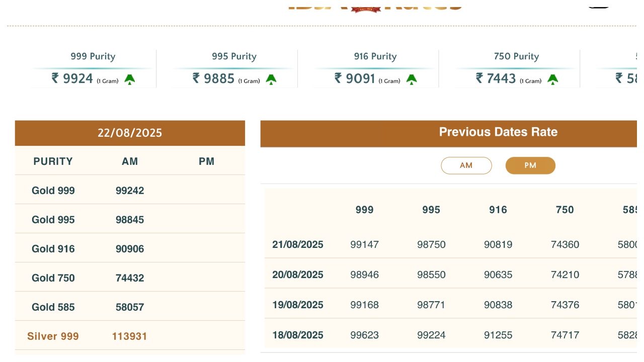Screen dimensions: 644x362
Task: Select the Gold 999 row label
Action: point(53,191)
